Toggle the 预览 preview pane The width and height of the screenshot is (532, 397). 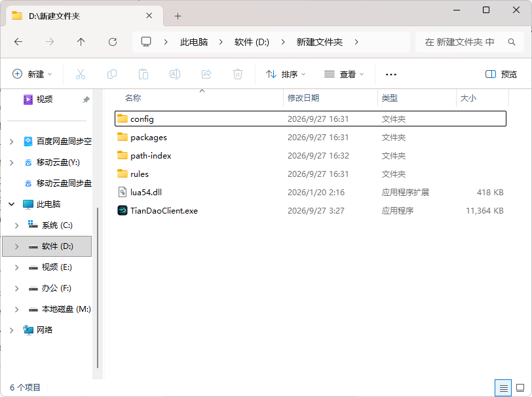[501, 74]
